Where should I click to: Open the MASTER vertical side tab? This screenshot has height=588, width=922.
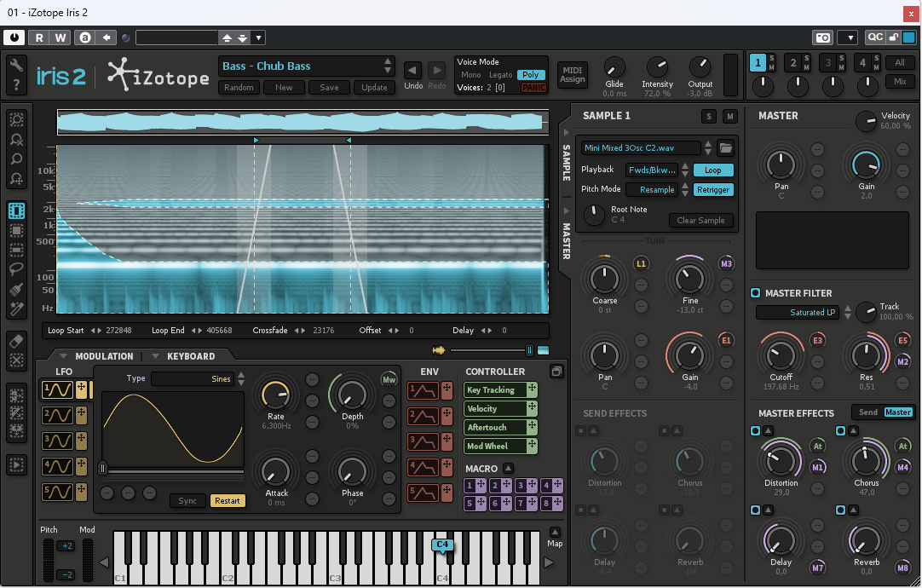[x=567, y=240]
